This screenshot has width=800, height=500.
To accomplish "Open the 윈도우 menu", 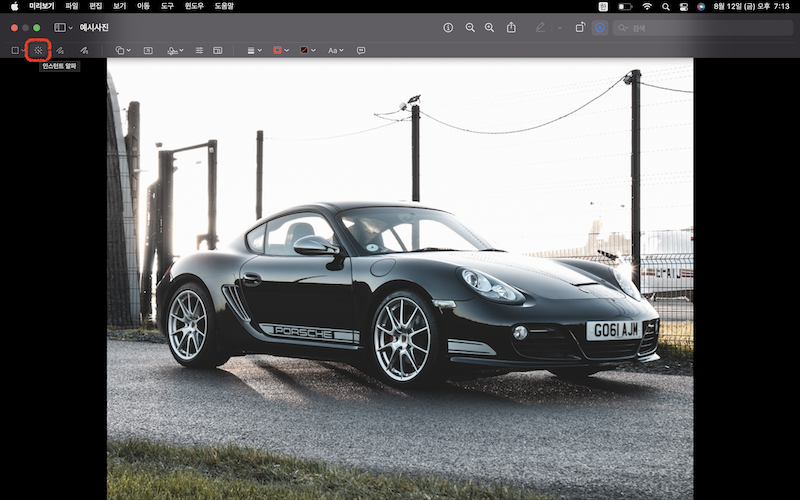I will (194, 7).
